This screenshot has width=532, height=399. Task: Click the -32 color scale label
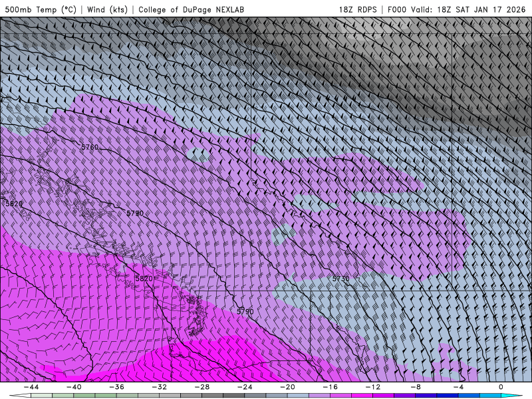pyautogui.click(x=160, y=387)
